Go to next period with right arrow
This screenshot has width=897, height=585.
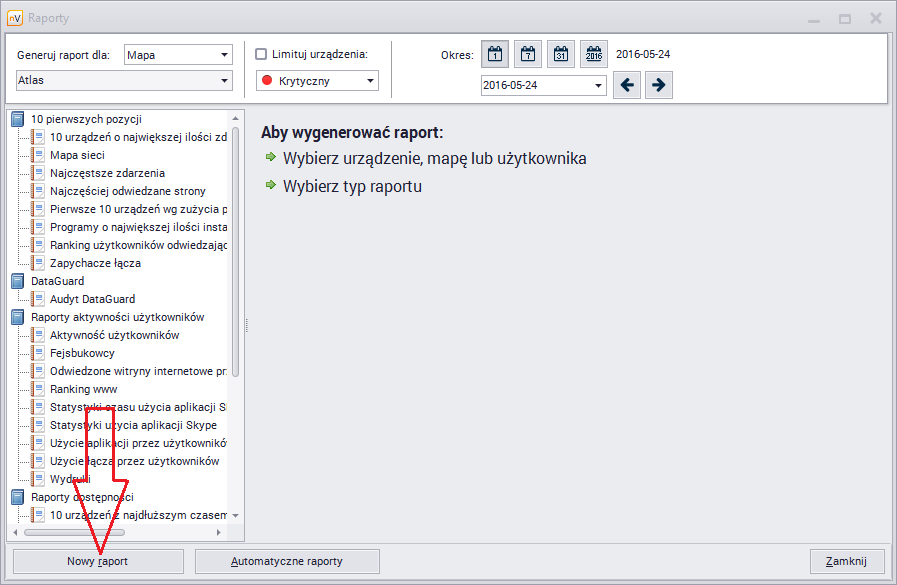coord(658,85)
